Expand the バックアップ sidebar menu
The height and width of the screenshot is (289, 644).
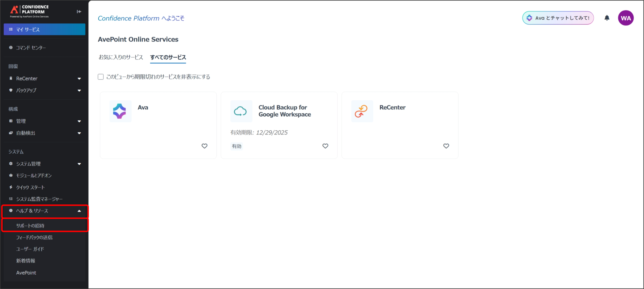[x=79, y=90]
